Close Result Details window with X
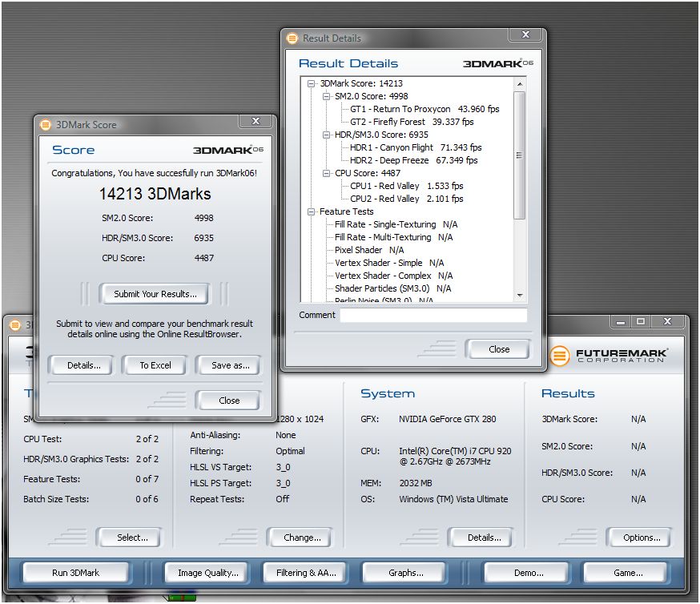The height and width of the screenshot is (604, 700). 525,34
